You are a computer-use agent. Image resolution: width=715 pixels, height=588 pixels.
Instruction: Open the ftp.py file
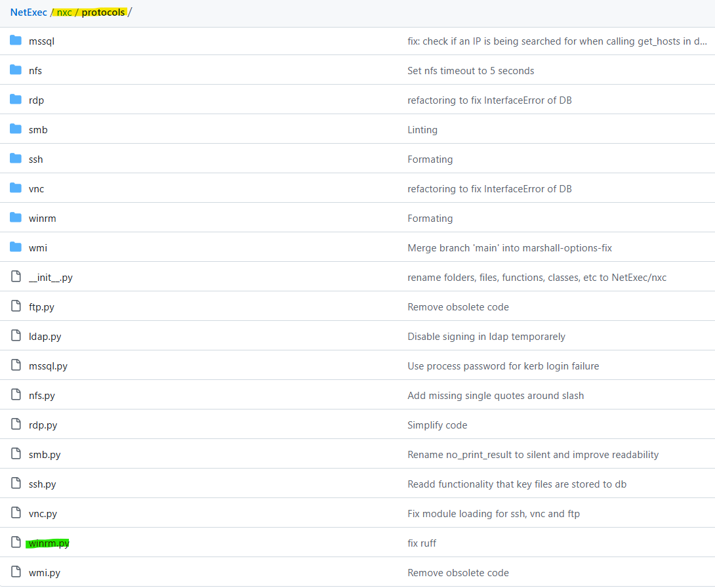[41, 307]
